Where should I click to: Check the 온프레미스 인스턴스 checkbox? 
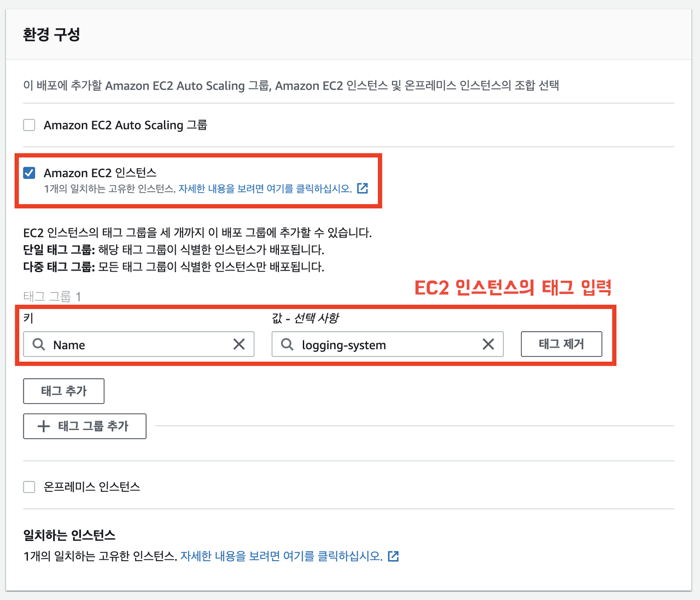[x=28, y=486]
